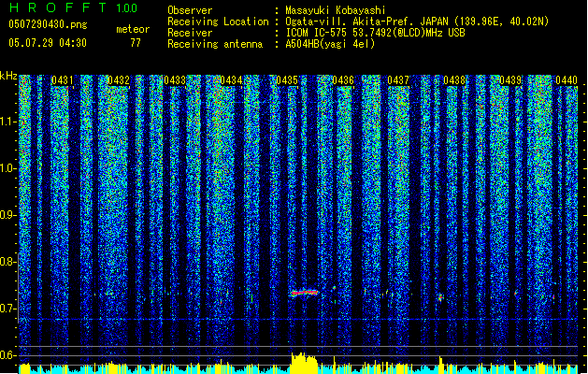Image resolution: width=588 pixels, height=374 pixels.
Task: Click the 'Receiving Location' label
Action: click(218, 22)
